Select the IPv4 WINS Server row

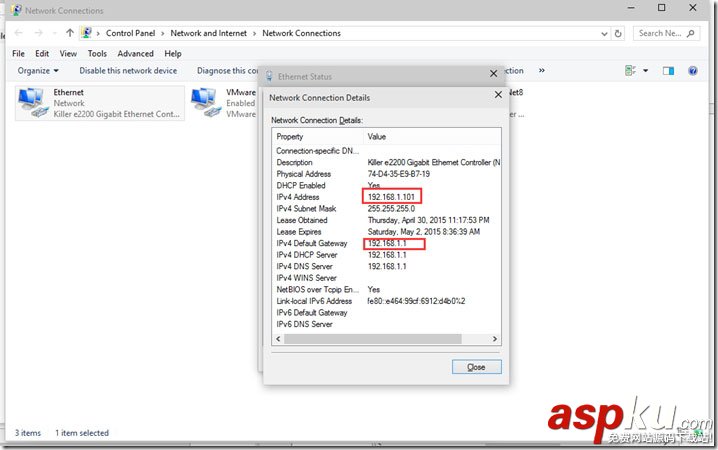click(387, 278)
